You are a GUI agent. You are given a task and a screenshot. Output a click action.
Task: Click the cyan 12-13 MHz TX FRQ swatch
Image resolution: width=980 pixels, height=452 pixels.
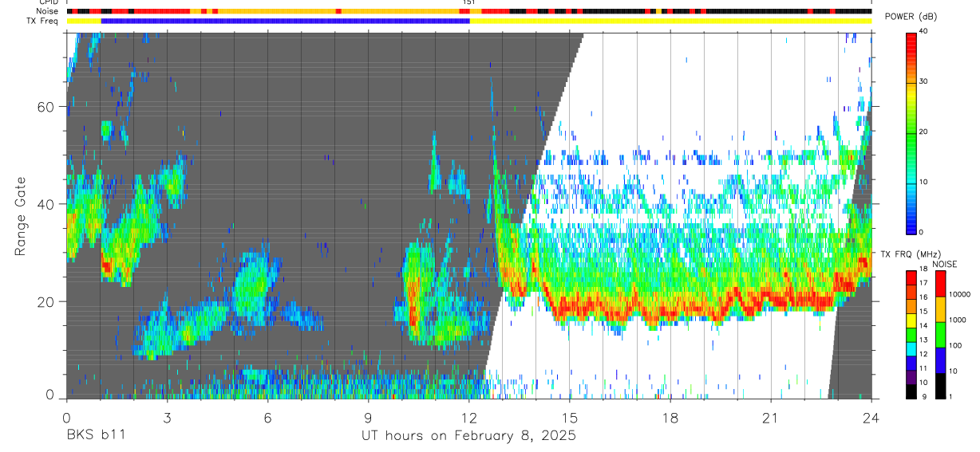[911, 348]
